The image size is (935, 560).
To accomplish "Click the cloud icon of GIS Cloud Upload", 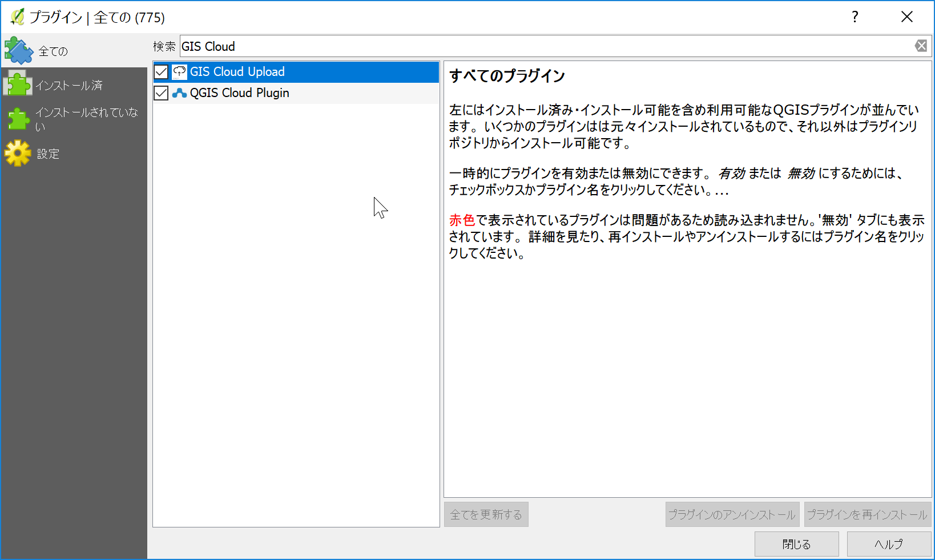I will click(x=179, y=72).
